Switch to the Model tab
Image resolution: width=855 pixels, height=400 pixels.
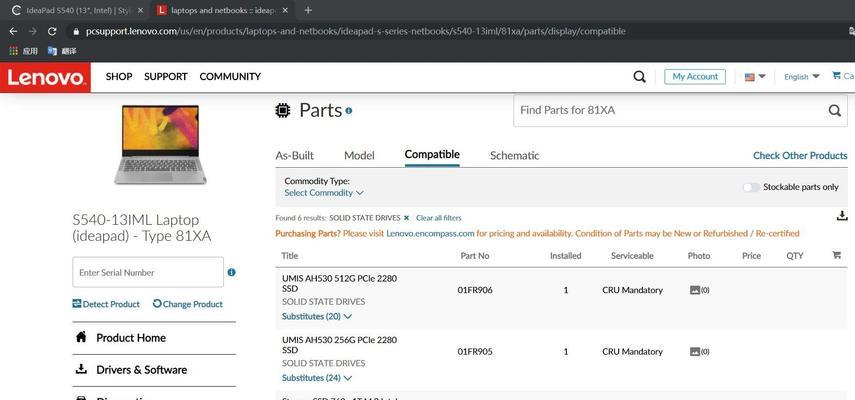(x=359, y=155)
